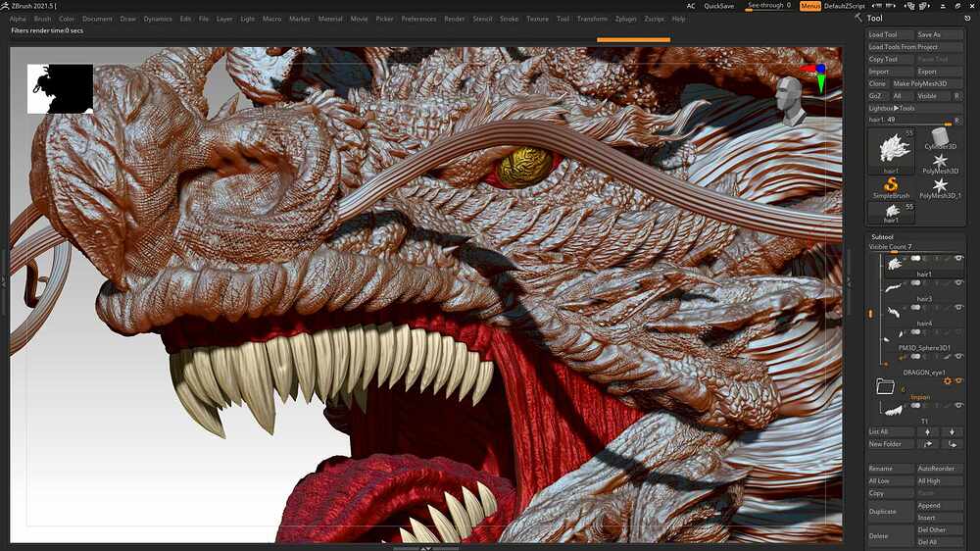Image resolution: width=980 pixels, height=551 pixels.
Task: Select the hair1 subtool thumbnail
Action: [895, 265]
